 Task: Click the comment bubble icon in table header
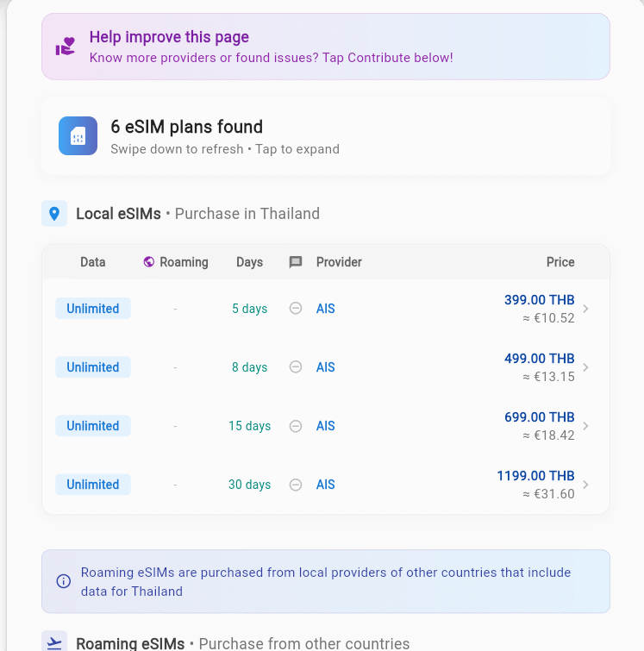pyautogui.click(x=296, y=262)
